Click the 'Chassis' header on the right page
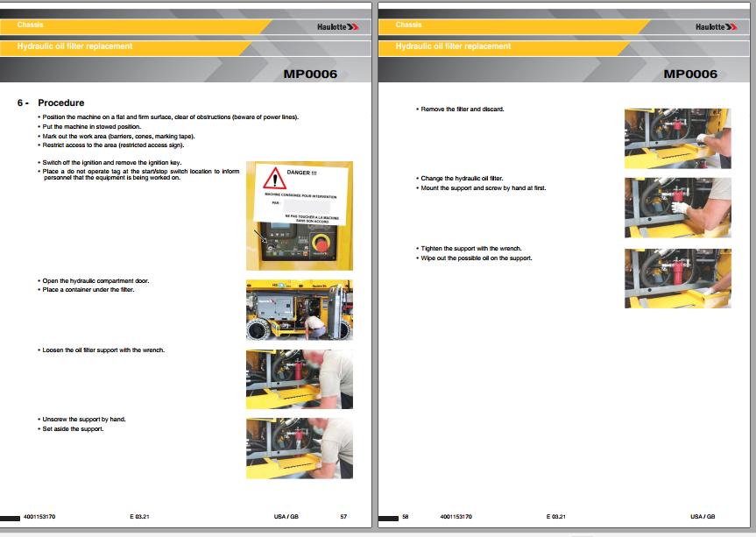 [x=409, y=25]
